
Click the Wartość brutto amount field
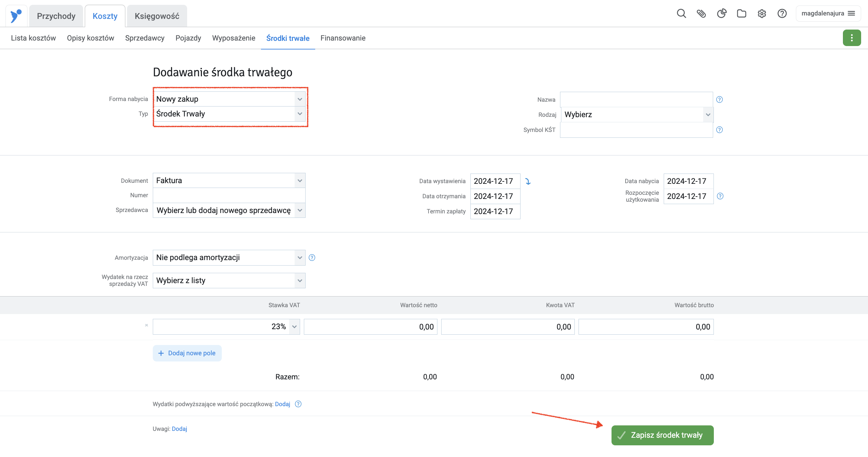[x=646, y=327]
